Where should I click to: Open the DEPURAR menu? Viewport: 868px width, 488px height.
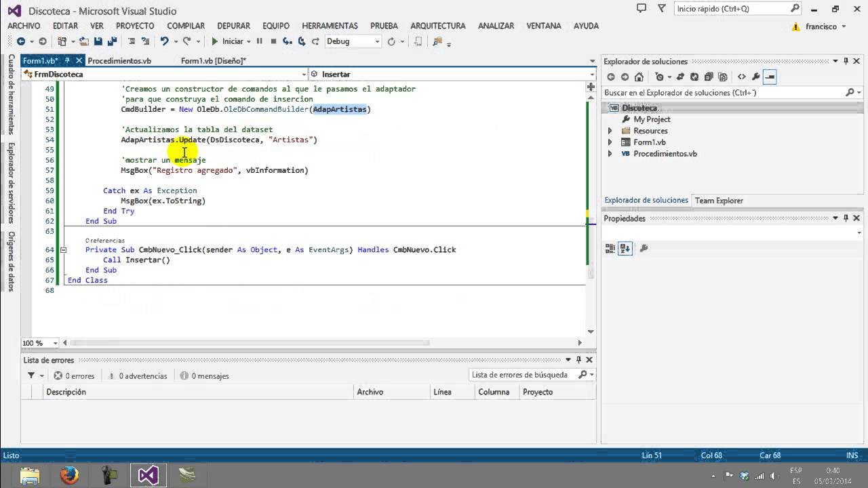point(233,26)
